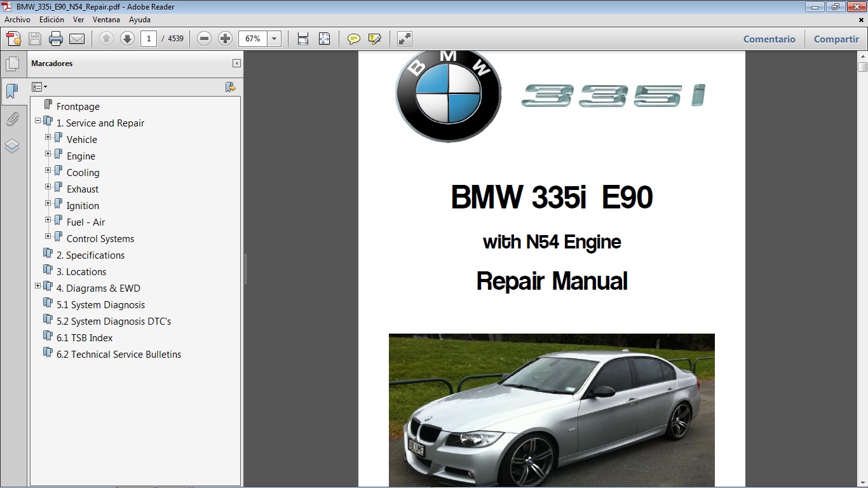
Task: Click the expand current bookmark icon
Action: click(x=231, y=87)
